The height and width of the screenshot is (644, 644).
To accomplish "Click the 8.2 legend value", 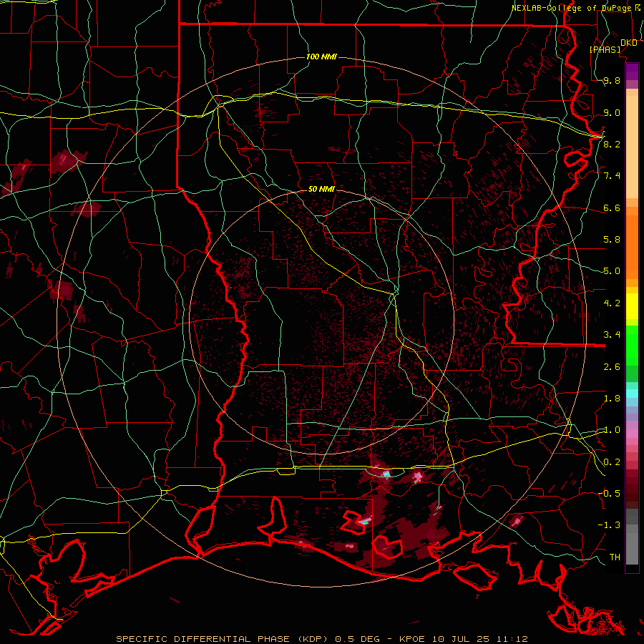I will click(612, 144).
